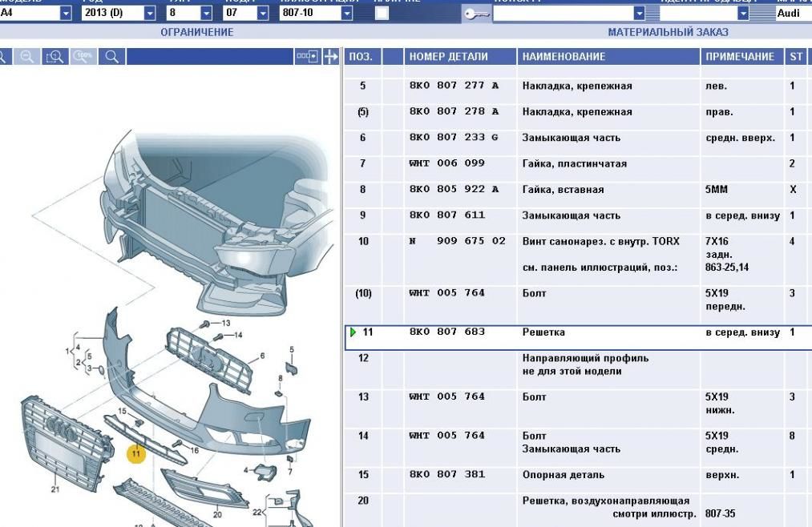The height and width of the screenshot is (527, 812).
Task: Open the dropdown left of the Audi field
Action: click(x=743, y=13)
